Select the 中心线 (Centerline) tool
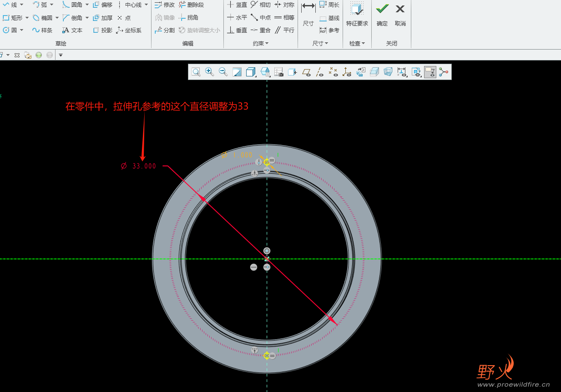The width and height of the screenshot is (561, 392). [129, 5]
